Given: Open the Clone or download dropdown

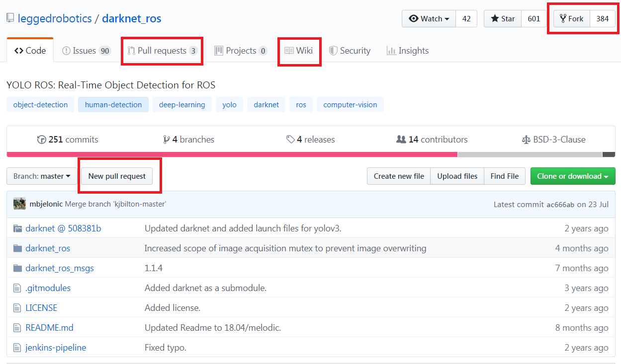Looking at the screenshot, I should click(x=573, y=176).
